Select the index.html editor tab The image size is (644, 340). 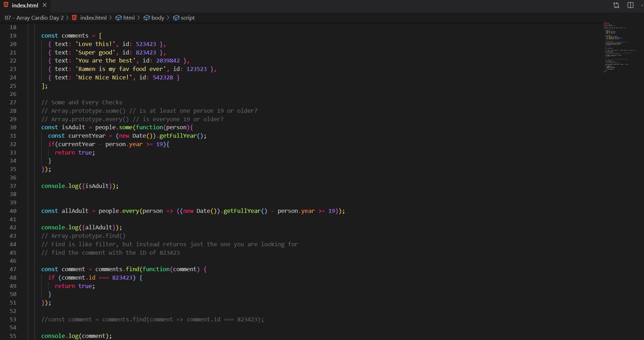click(x=25, y=5)
